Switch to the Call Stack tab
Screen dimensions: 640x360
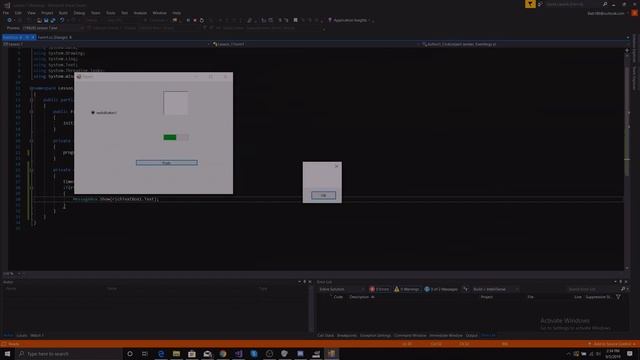(325, 336)
